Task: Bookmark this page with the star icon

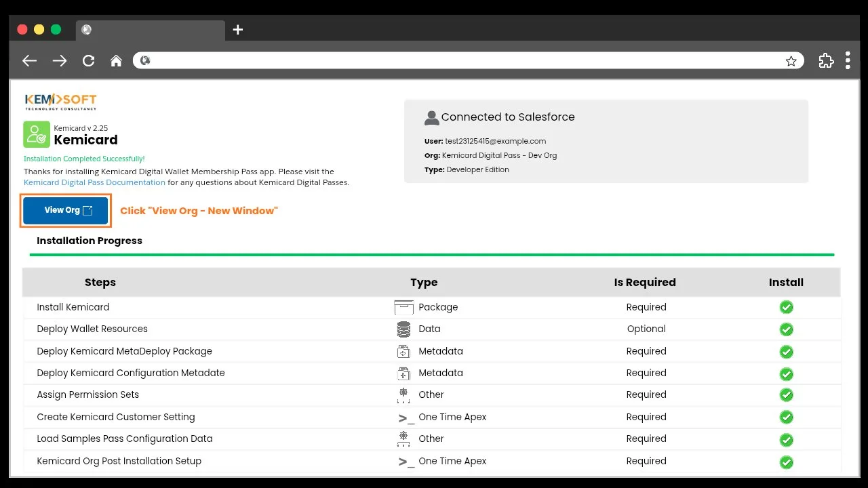Action: pos(791,61)
